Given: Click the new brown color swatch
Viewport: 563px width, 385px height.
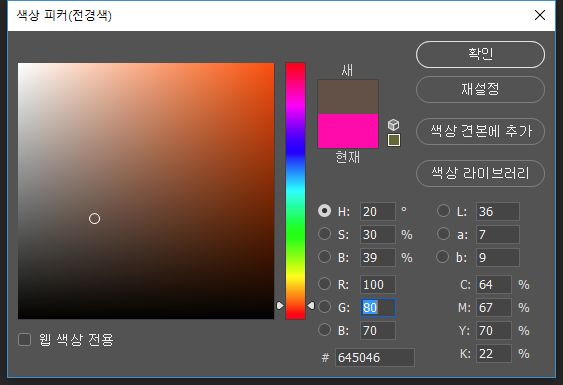Looking at the screenshot, I should (x=348, y=97).
